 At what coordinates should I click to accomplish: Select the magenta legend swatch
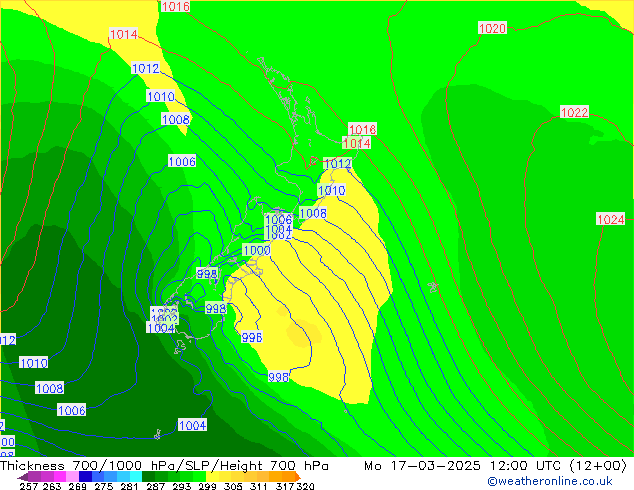60,476
